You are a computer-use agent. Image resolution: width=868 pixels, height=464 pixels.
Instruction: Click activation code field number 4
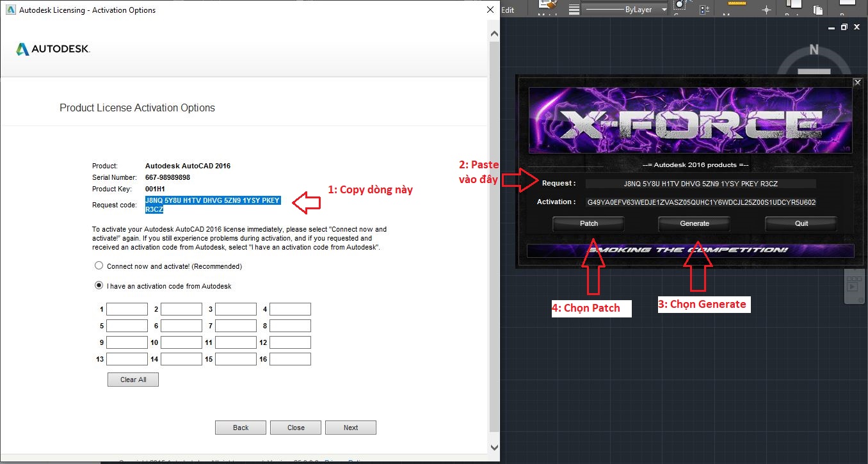tap(290, 309)
